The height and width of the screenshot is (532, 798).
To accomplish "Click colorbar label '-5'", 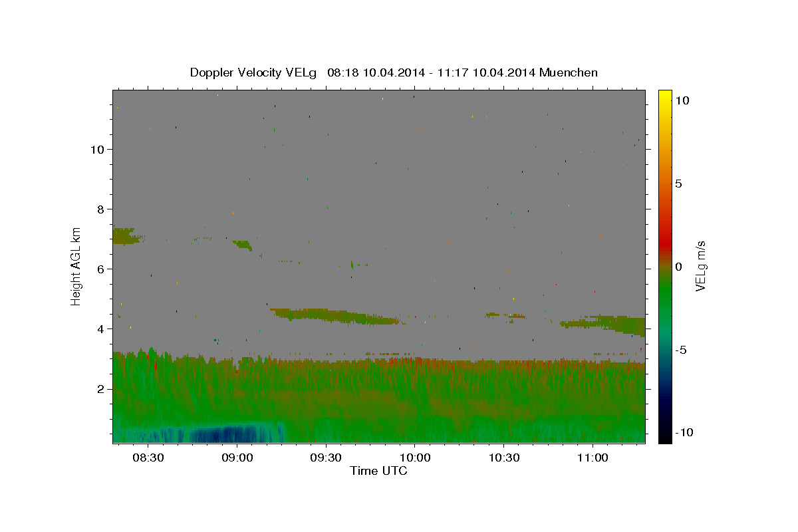I will point(681,350).
